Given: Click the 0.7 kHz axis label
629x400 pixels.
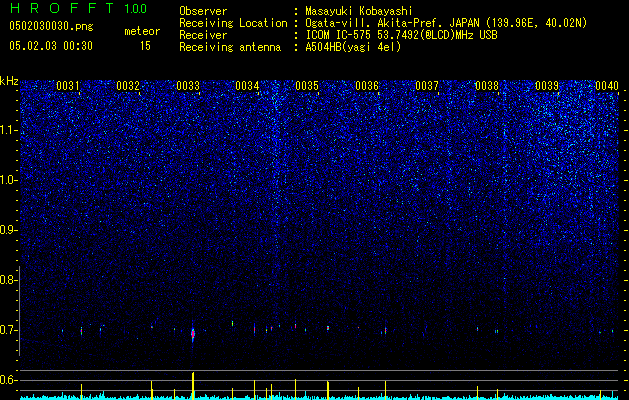Looking at the screenshot, I should [x=7, y=330].
